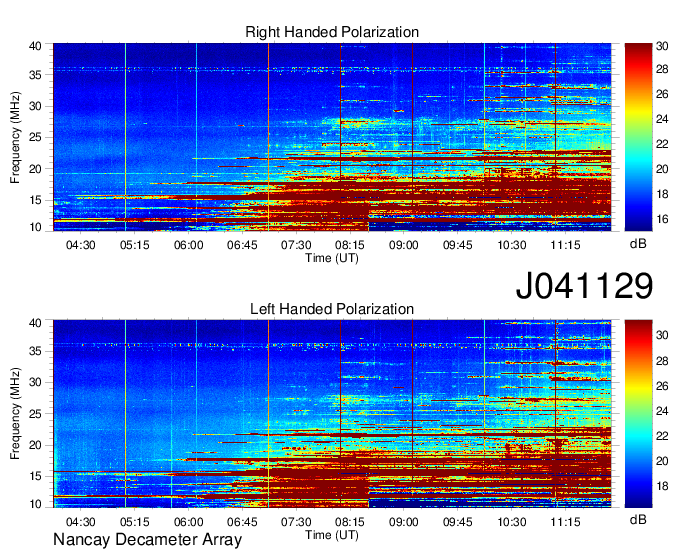The height and width of the screenshot is (552, 680).
Task: Click the 07:30 tick under lower plot
Action: (x=296, y=522)
